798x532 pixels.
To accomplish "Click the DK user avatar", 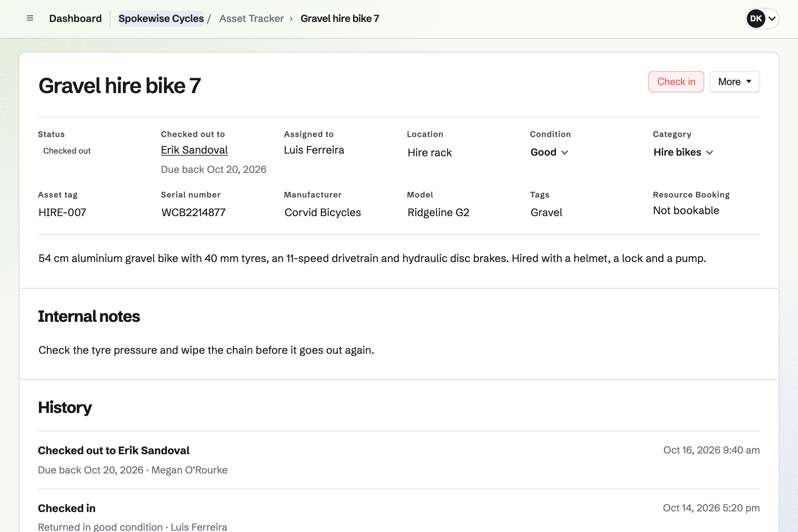I will [x=755, y=19].
